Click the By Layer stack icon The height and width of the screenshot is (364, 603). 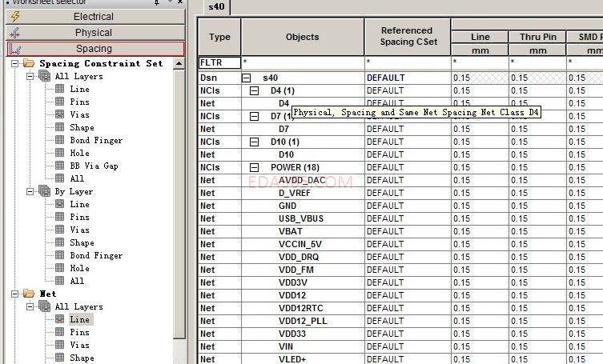[x=45, y=191]
